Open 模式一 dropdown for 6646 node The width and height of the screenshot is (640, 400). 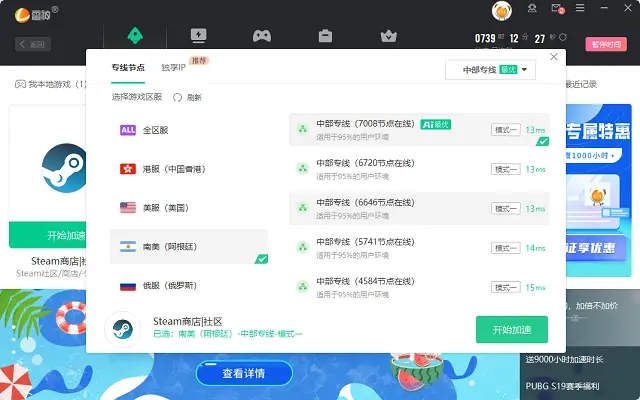[506, 209]
